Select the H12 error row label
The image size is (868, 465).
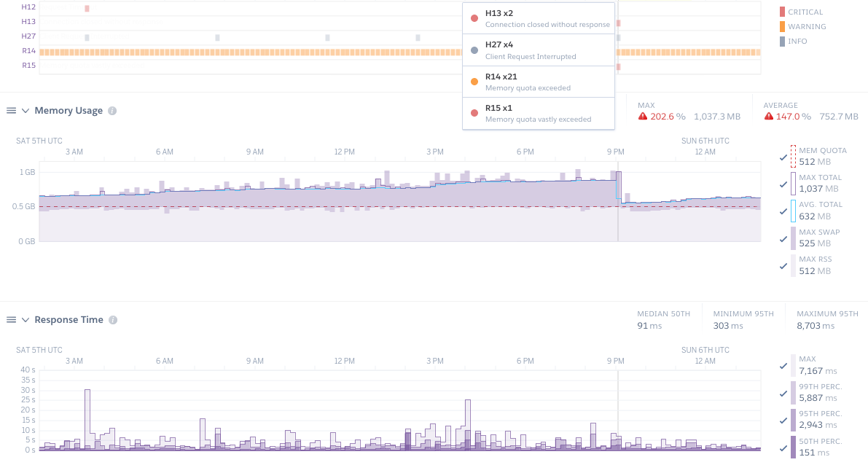click(x=28, y=7)
